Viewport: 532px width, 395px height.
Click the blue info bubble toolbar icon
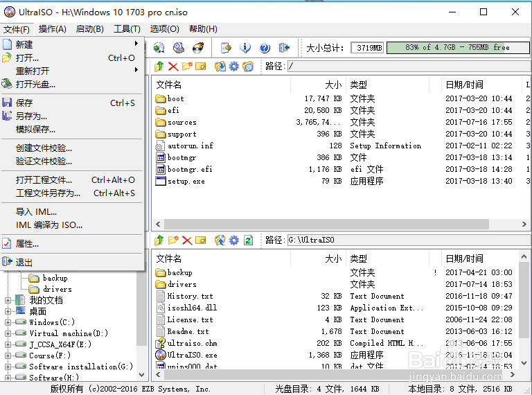pos(245,48)
